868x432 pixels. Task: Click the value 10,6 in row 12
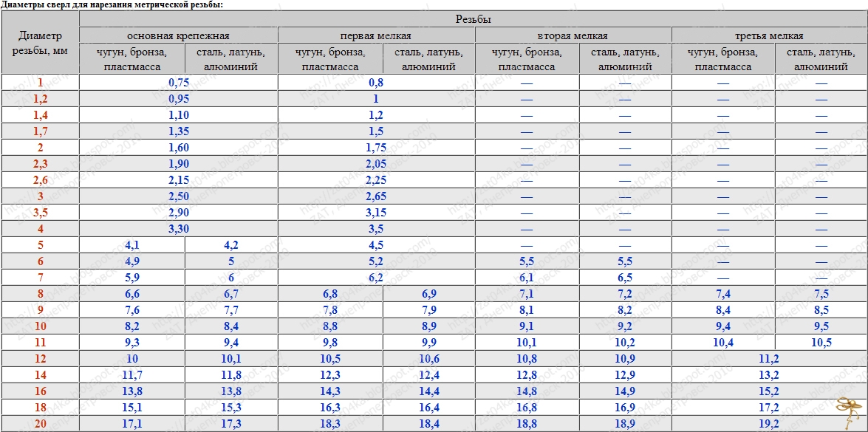428,358
